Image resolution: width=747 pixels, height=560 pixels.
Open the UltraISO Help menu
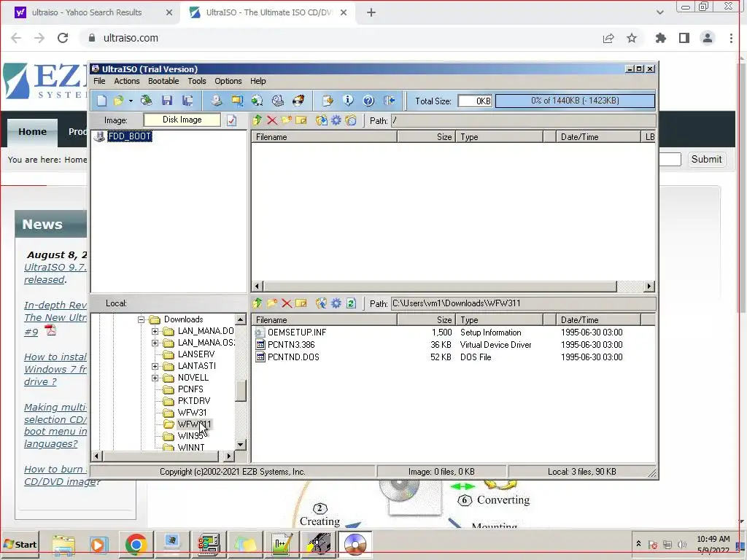click(x=258, y=81)
